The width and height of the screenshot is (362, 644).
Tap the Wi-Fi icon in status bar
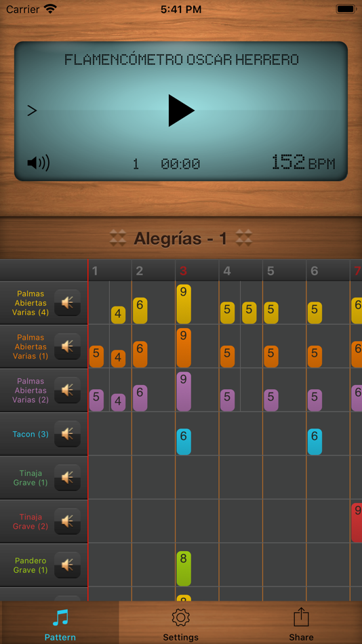tap(51, 9)
